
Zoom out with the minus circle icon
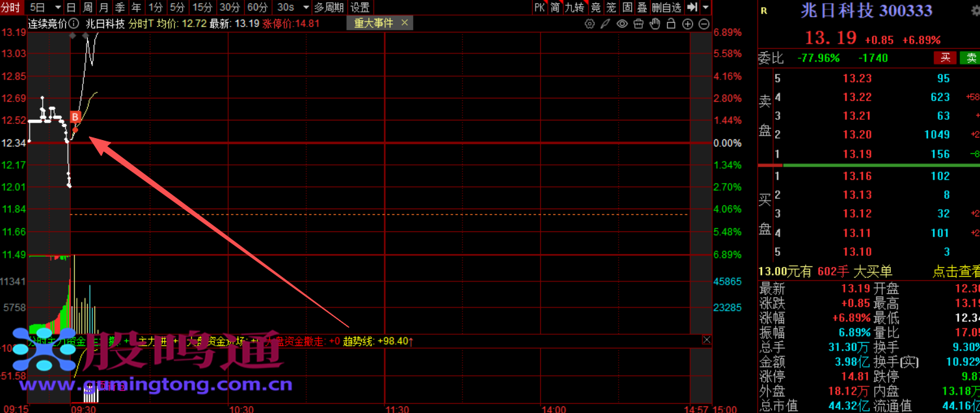704,24
